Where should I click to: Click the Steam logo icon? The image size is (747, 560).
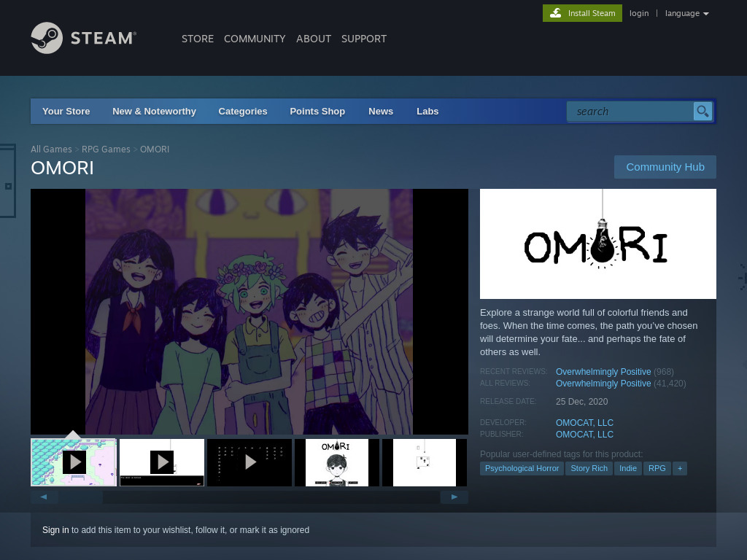(x=47, y=38)
